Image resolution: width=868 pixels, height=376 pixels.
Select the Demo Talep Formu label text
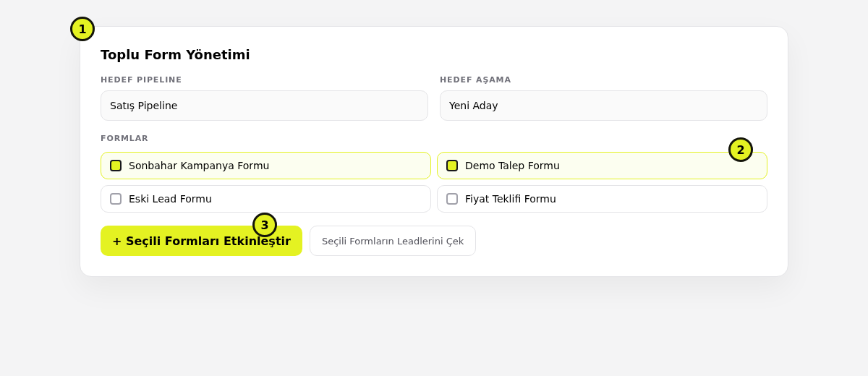pyautogui.click(x=512, y=166)
